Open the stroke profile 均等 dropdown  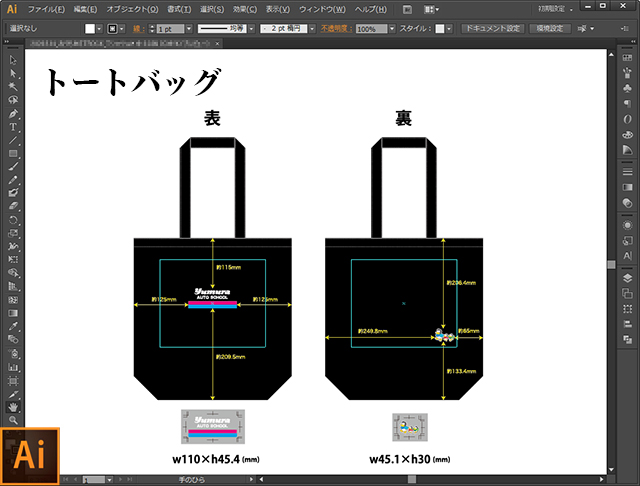pos(251,29)
